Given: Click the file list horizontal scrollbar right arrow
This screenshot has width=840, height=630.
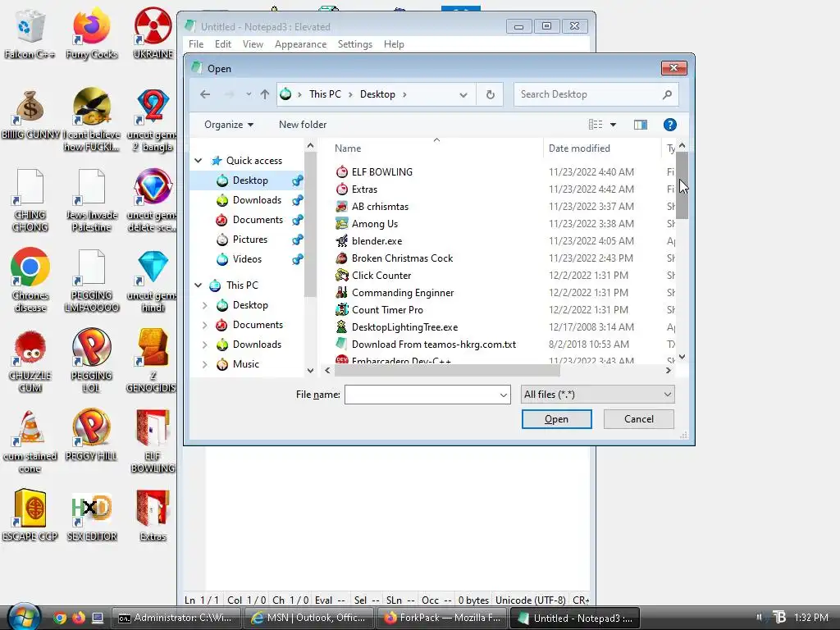Looking at the screenshot, I should pos(668,371).
